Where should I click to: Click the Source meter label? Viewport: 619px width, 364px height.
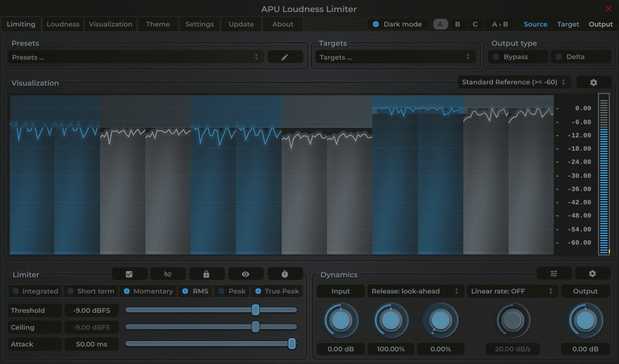(535, 24)
